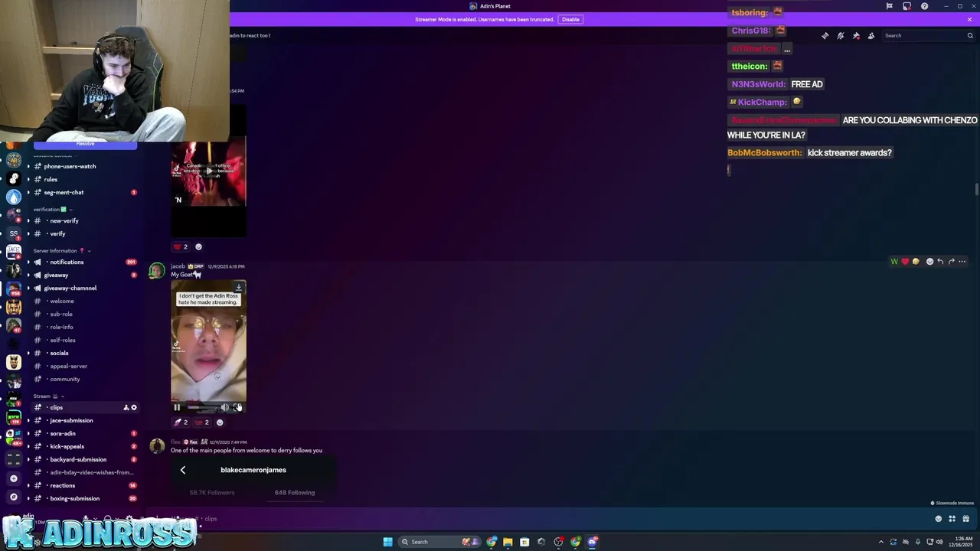The width and height of the screenshot is (980, 551).
Task: Reply to message via hover toolbar arrow
Action: [940, 262]
